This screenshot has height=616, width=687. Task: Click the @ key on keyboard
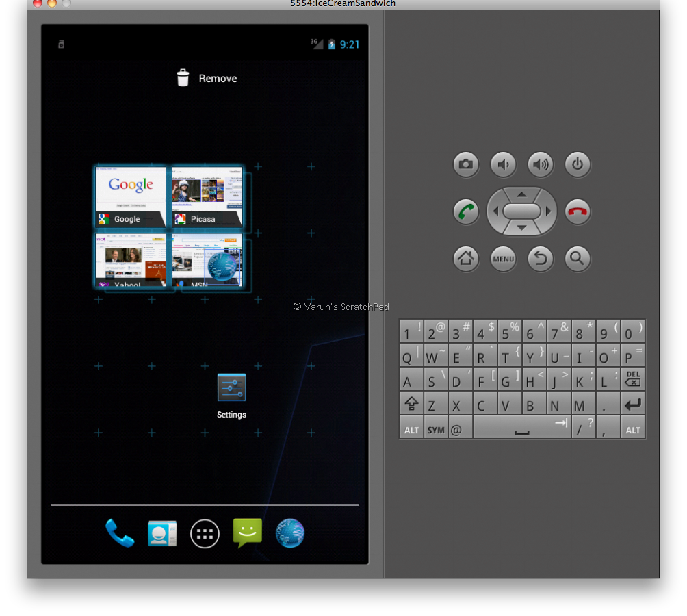coord(460,427)
